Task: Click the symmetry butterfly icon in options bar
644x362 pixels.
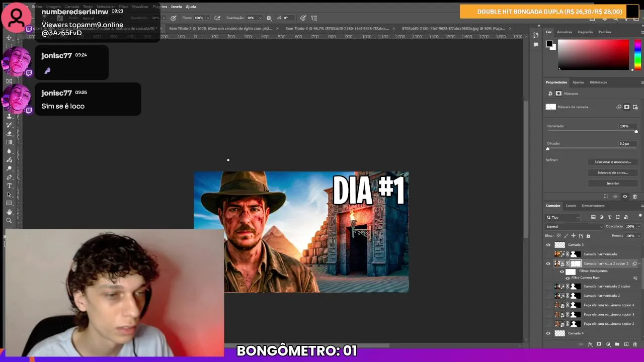Action: (314, 18)
